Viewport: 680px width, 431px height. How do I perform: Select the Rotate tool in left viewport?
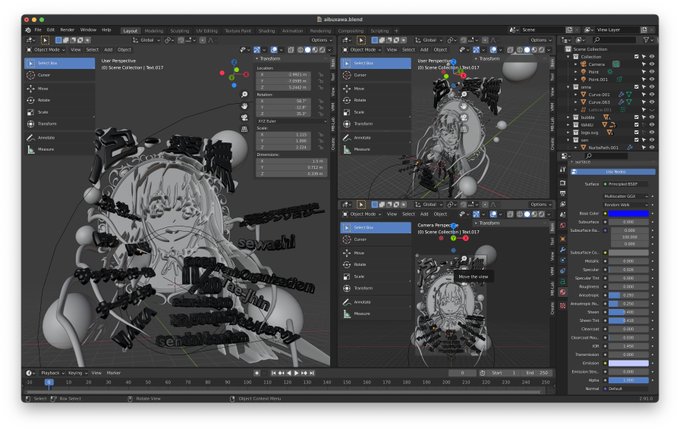pyautogui.click(x=59, y=100)
